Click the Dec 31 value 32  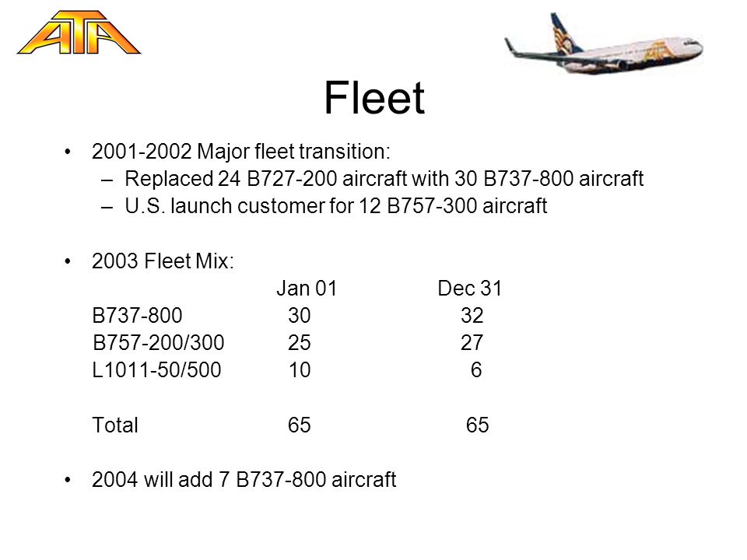pos(472,315)
